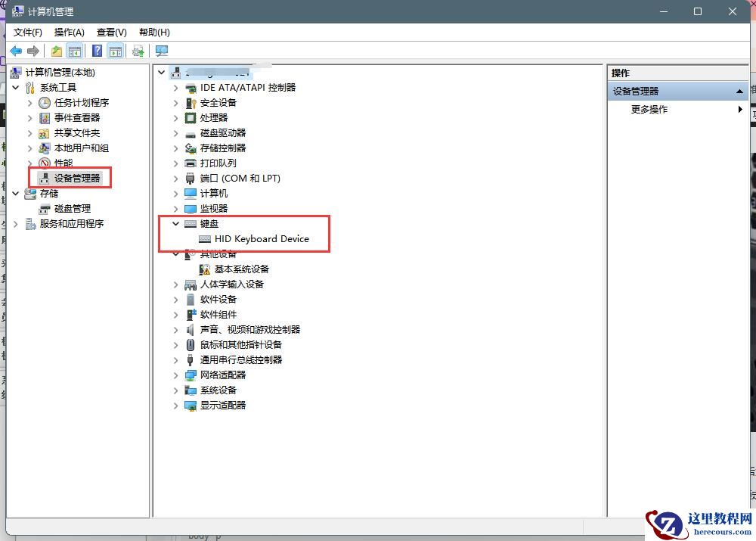The height and width of the screenshot is (541, 756).
Task: Expand the IDE ATA/ATAPI 控制器 category
Action: tap(175, 87)
